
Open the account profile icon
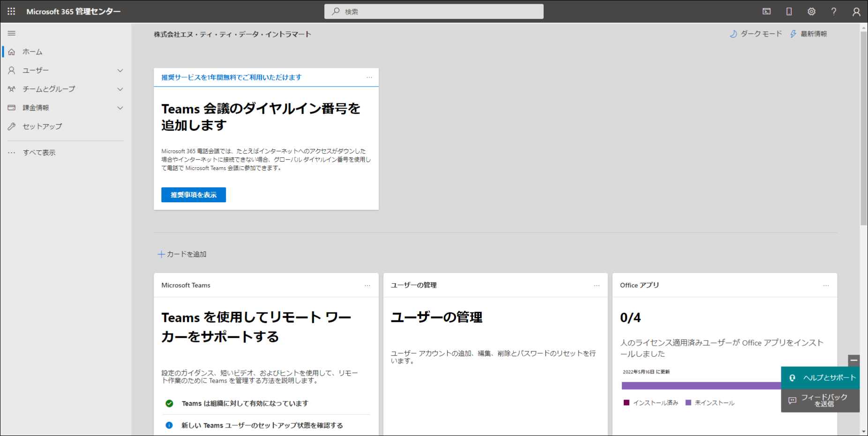856,12
